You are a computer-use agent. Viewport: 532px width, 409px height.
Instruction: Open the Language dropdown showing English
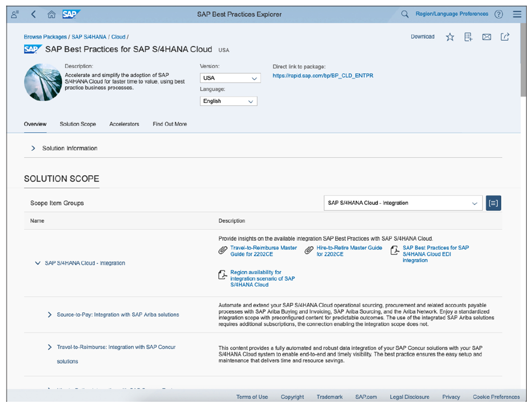[229, 101]
